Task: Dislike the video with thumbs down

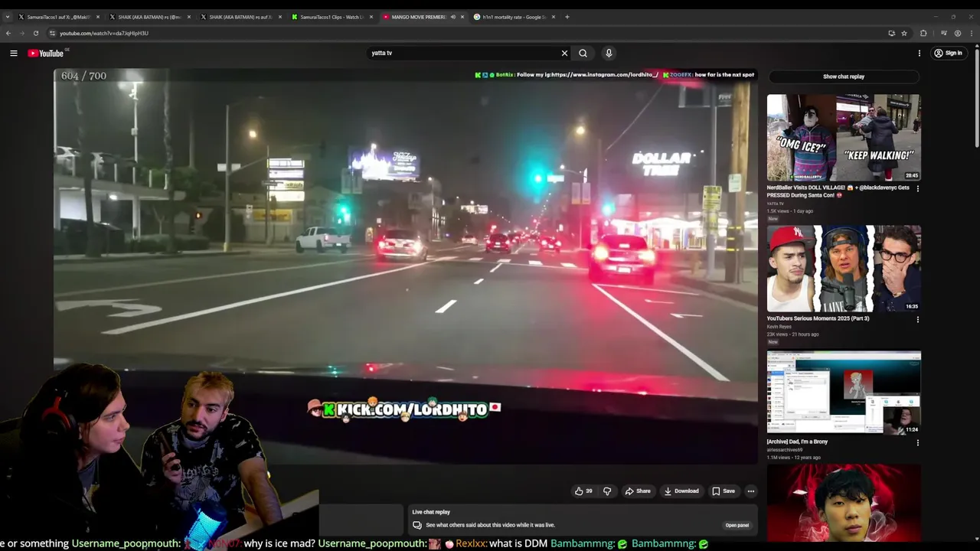Action: pyautogui.click(x=607, y=491)
